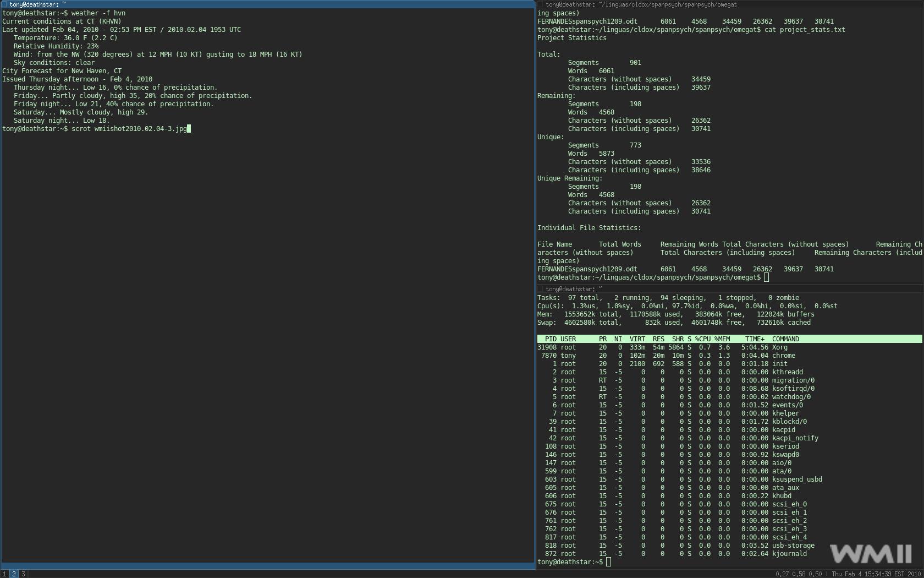924x578 pixels.
Task: Click the 'weather -f hvn' command line
Action: pos(64,13)
